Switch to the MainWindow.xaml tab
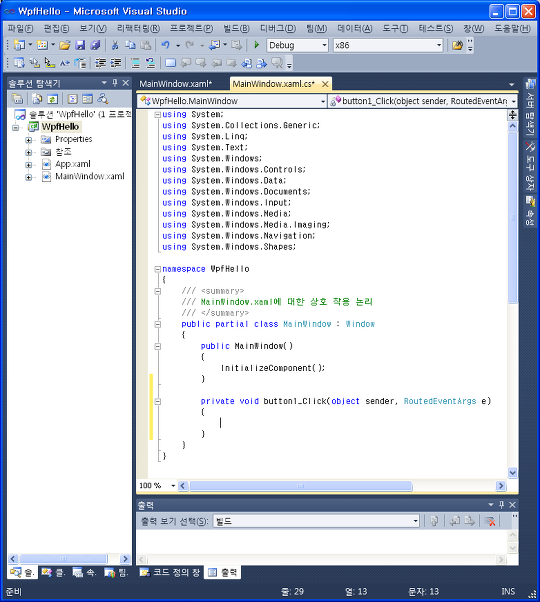Screen dimensions: 540x602 point(176,84)
